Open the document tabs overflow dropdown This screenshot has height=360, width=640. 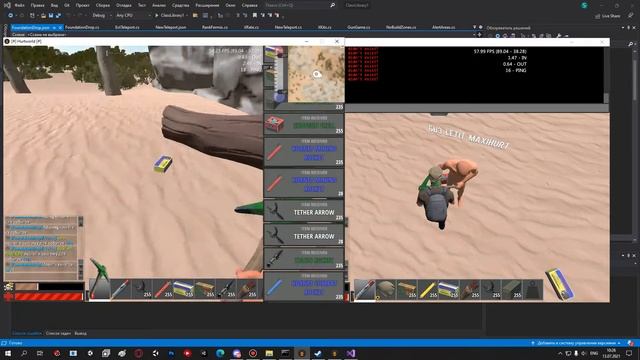(x=474, y=27)
